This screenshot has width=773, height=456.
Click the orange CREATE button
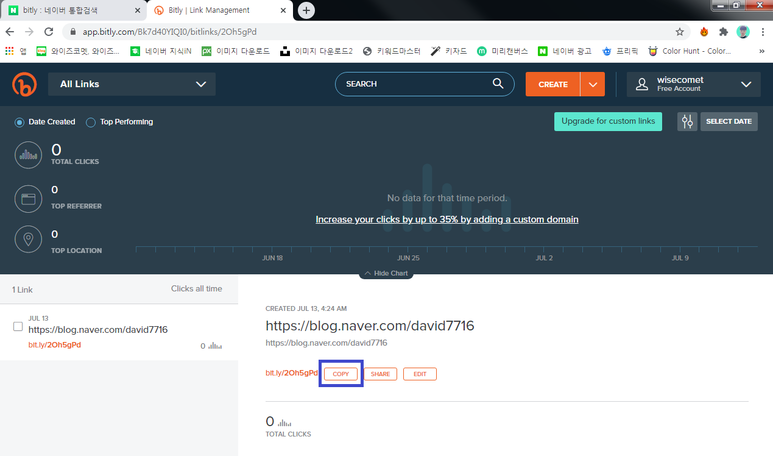[x=553, y=84]
